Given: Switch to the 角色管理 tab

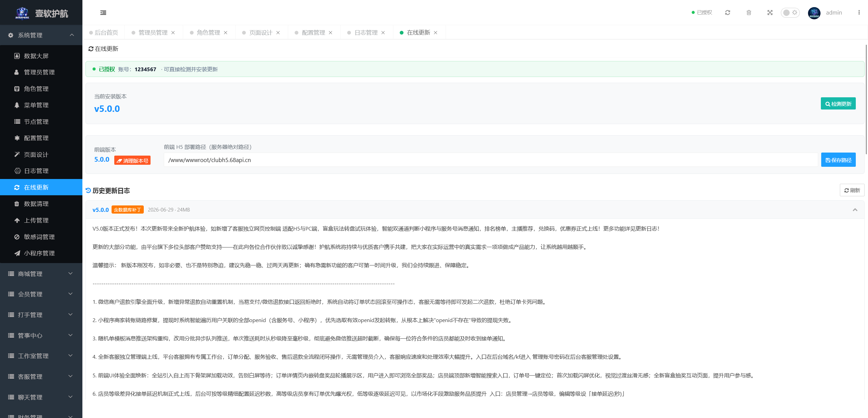Looking at the screenshot, I should 209,33.
